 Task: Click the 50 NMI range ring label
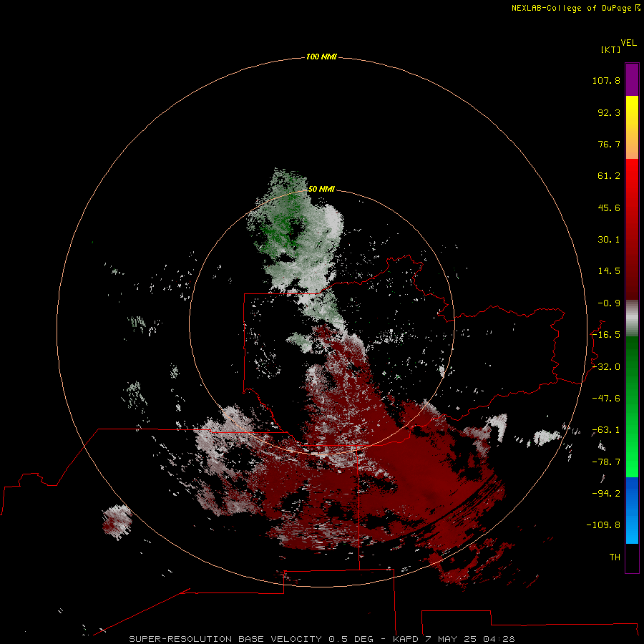coord(321,189)
